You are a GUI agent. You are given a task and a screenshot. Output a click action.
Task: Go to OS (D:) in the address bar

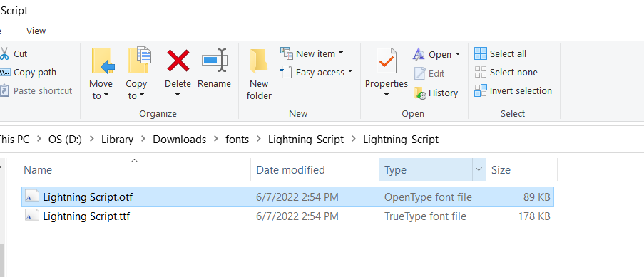tap(65, 140)
